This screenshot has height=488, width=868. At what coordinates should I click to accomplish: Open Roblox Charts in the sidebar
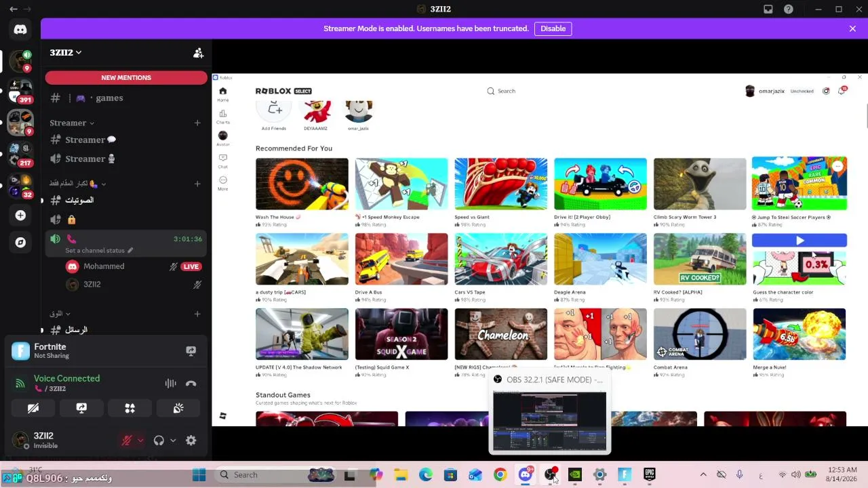[222, 117]
